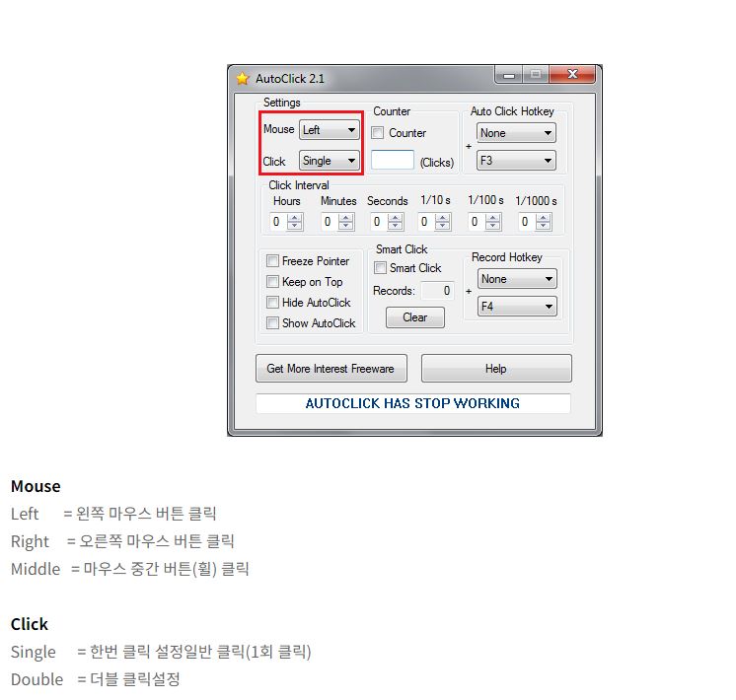Decrease the 1/100 s interval value
The height and width of the screenshot is (700, 736).
[x=493, y=226]
